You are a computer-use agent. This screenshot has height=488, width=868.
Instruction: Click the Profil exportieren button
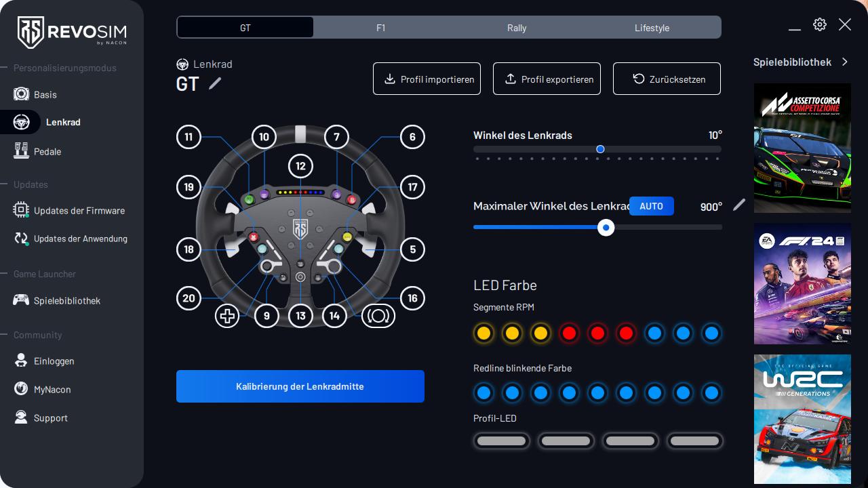click(x=547, y=79)
